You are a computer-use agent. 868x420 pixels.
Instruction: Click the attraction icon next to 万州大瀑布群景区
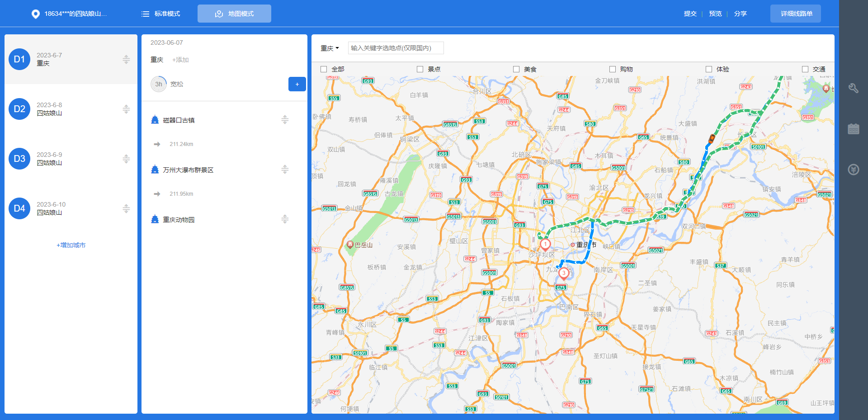(x=155, y=170)
